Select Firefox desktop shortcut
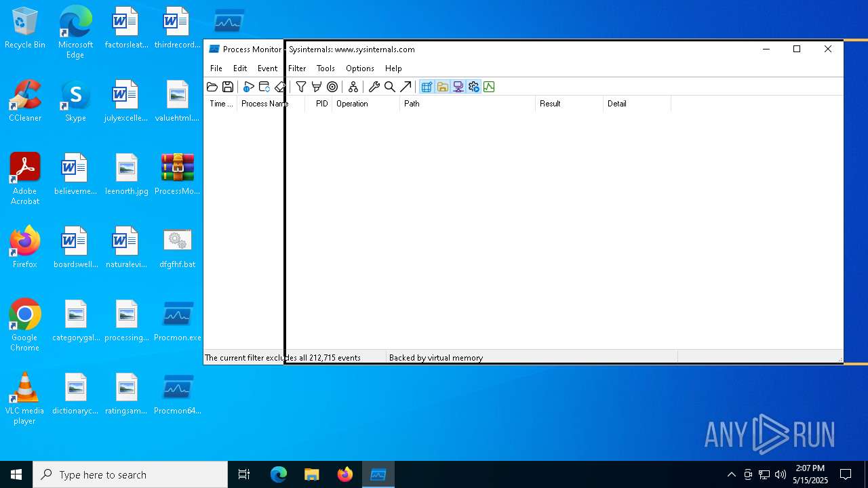The image size is (868, 488). [x=25, y=248]
